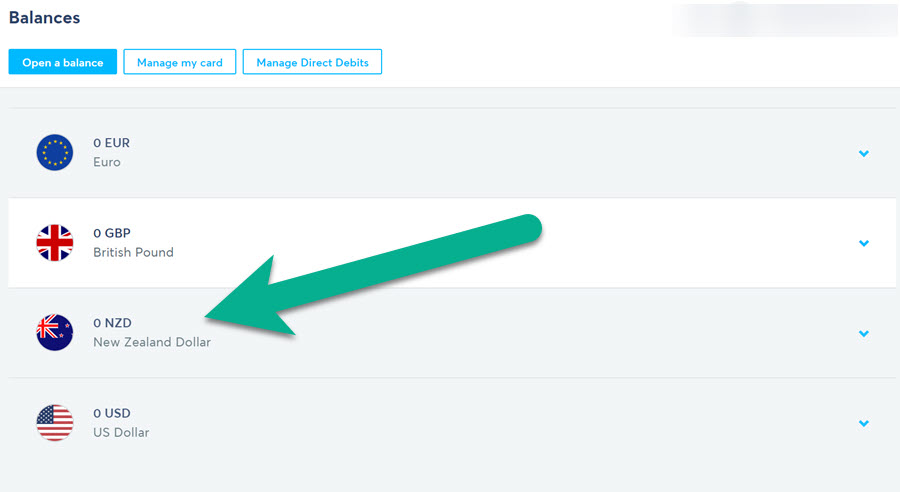The width and height of the screenshot is (900, 492).
Task: Open Manage my card
Action: 180,62
